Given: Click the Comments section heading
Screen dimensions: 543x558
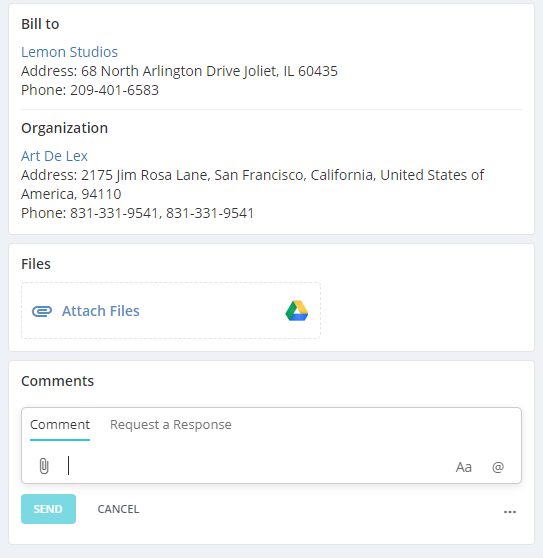Looking at the screenshot, I should (x=57, y=381).
